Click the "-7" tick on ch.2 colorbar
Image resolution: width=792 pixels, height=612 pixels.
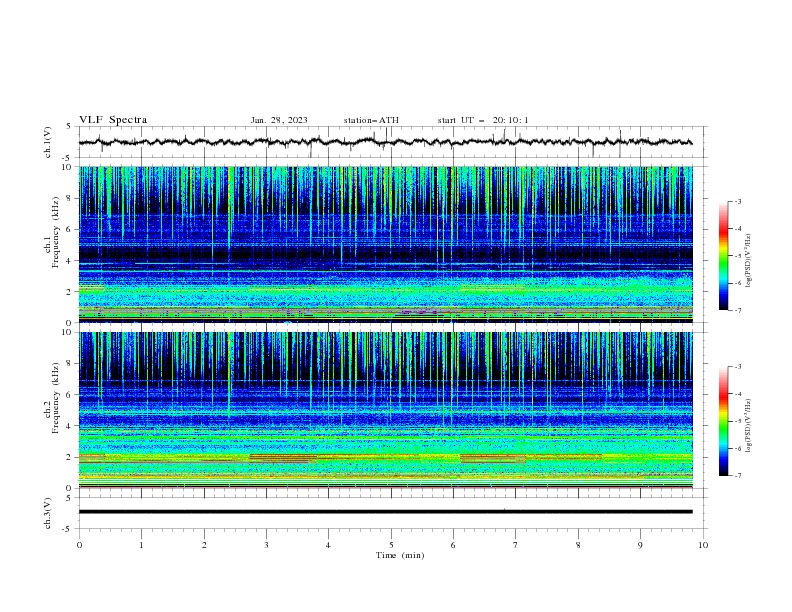click(x=738, y=475)
